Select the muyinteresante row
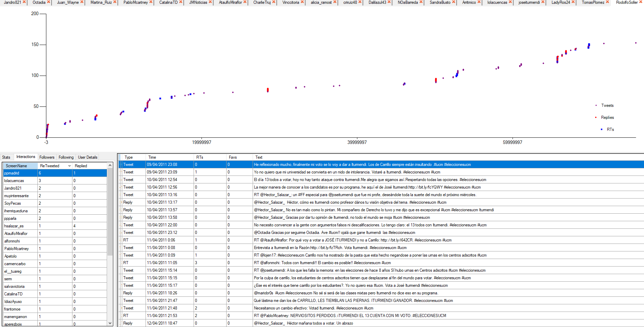 point(55,196)
